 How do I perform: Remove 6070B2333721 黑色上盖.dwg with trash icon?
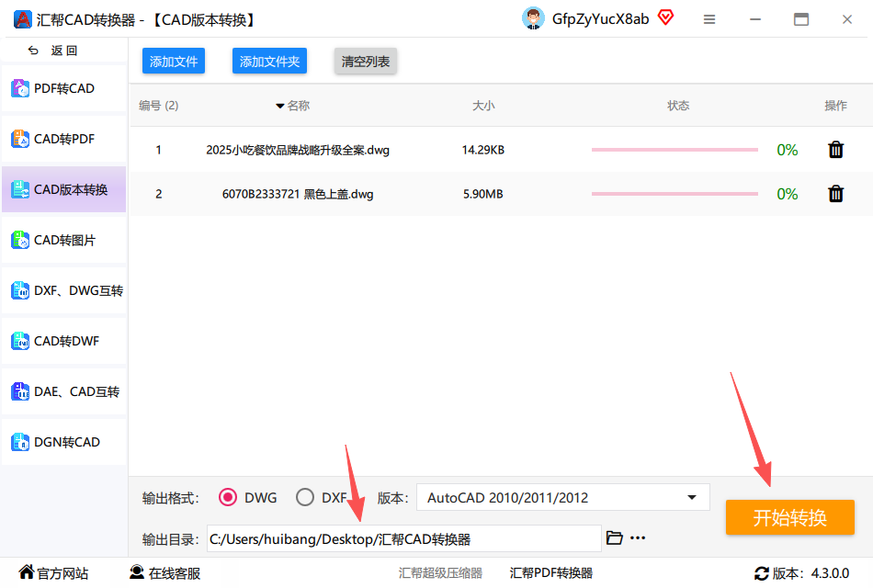[835, 194]
